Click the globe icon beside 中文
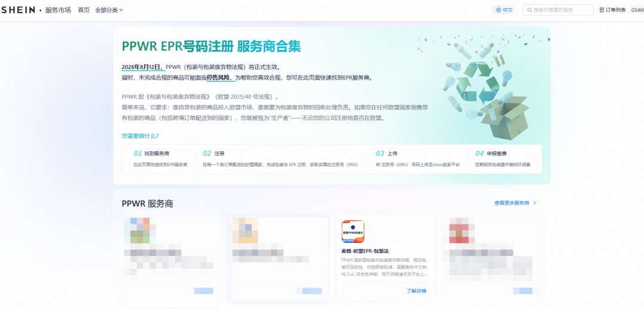 (x=498, y=10)
